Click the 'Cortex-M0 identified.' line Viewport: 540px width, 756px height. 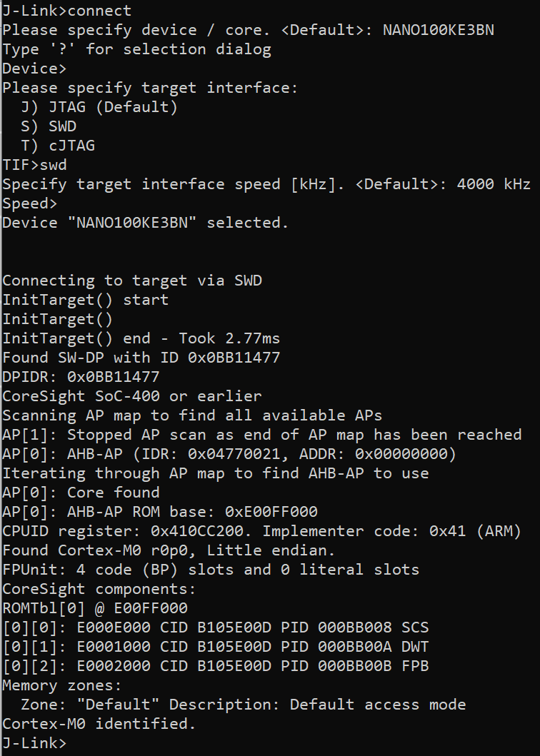[x=99, y=724]
